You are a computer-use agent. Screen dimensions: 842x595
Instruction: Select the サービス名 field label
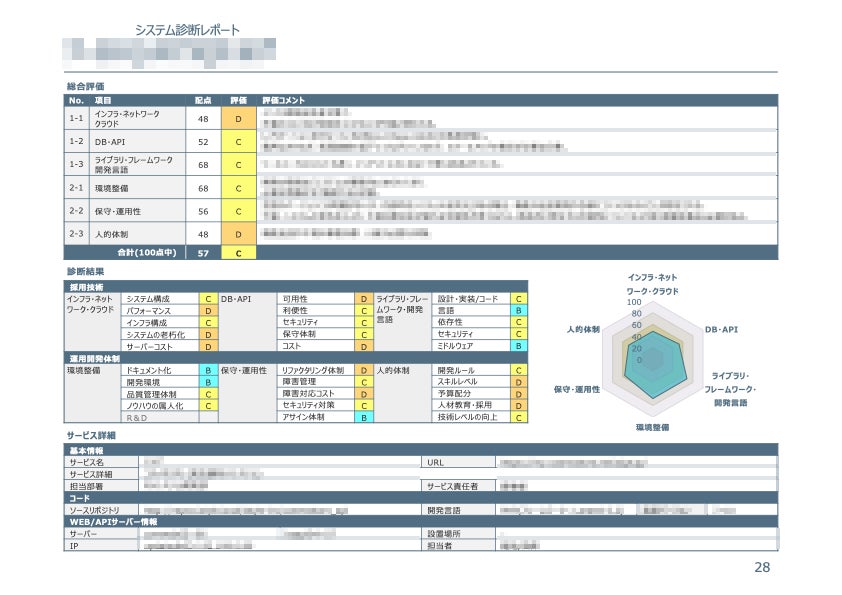86,462
